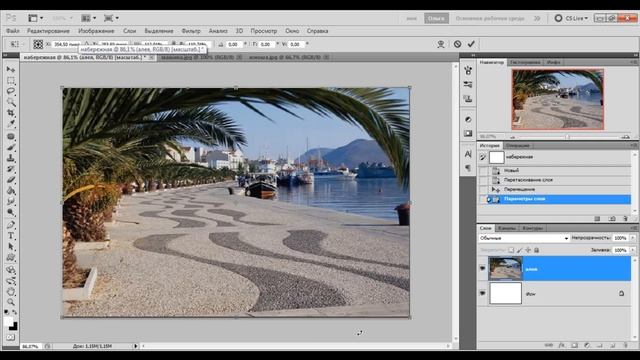This screenshot has height=360, width=640.
Task: Click the layer opacity value field
Action: (620, 238)
